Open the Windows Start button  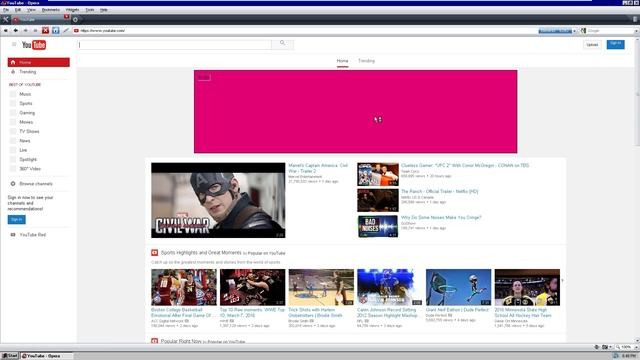[10, 356]
